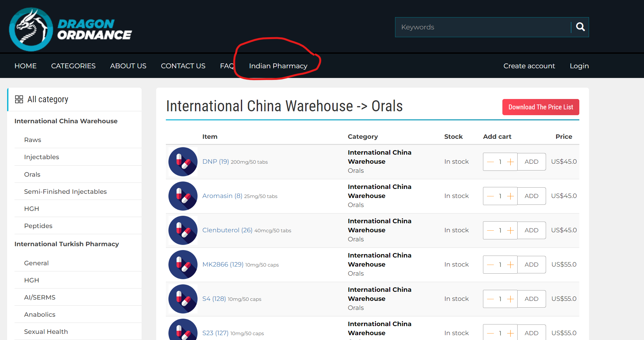Open the Peptides sidebar category
644x340 pixels.
click(38, 226)
